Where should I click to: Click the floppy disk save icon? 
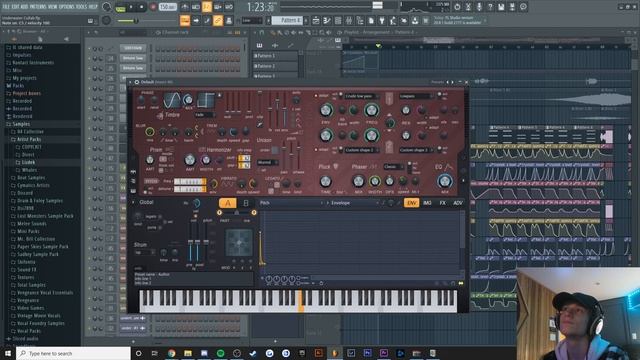[501, 7]
